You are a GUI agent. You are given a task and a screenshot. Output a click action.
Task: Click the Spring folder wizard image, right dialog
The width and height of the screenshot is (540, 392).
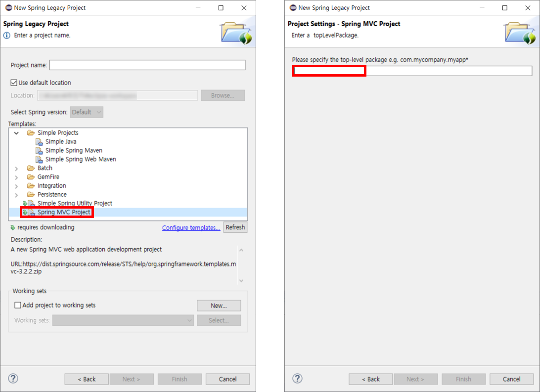click(520, 33)
